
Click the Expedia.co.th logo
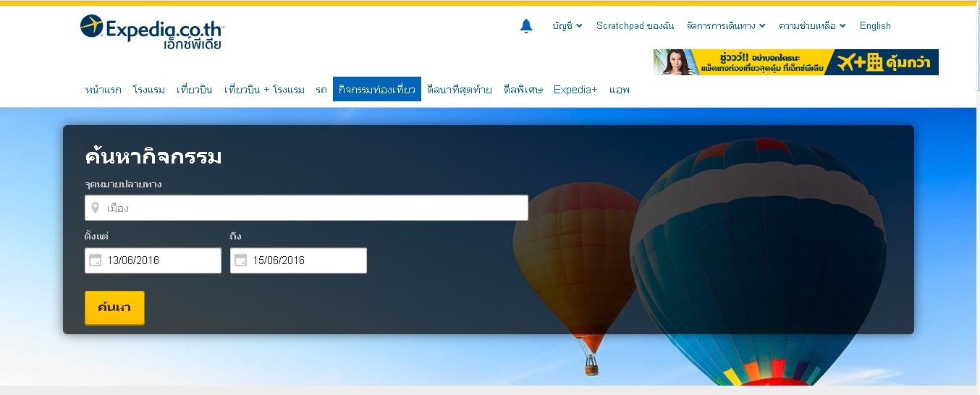(152, 31)
